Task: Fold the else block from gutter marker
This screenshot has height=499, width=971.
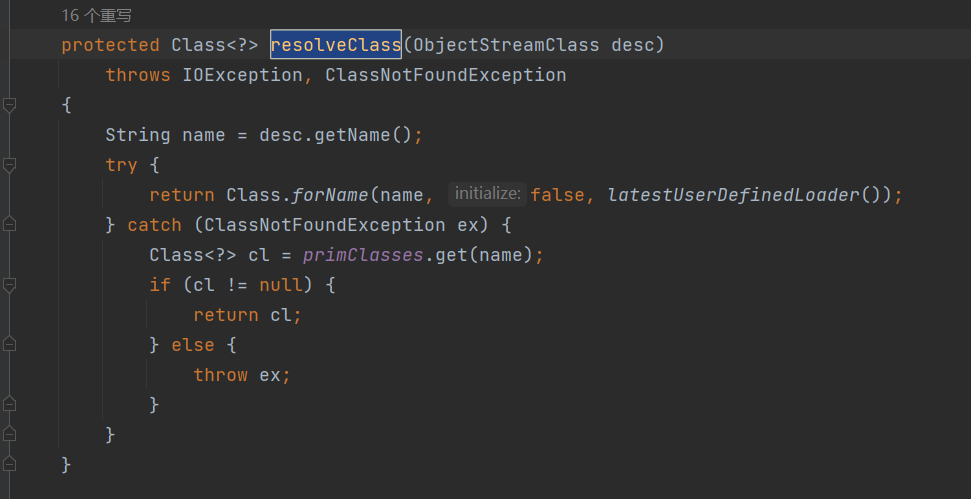Action: click(x=9, y=345)
